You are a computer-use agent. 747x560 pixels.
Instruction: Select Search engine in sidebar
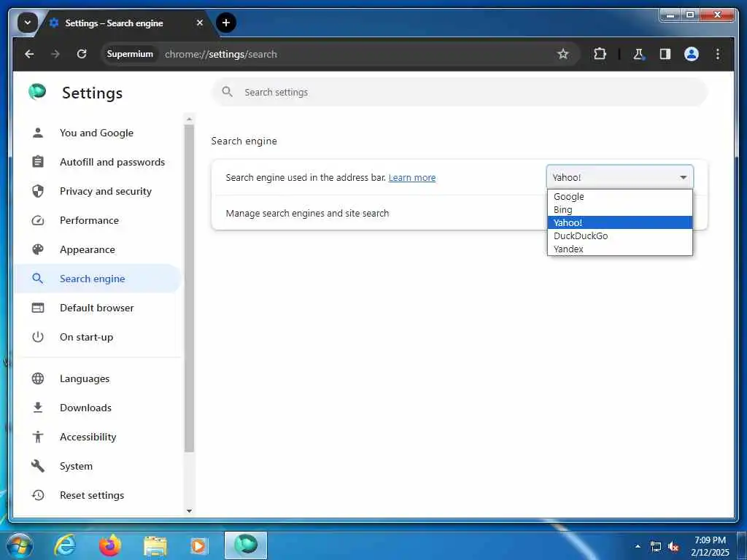point(97,279)
